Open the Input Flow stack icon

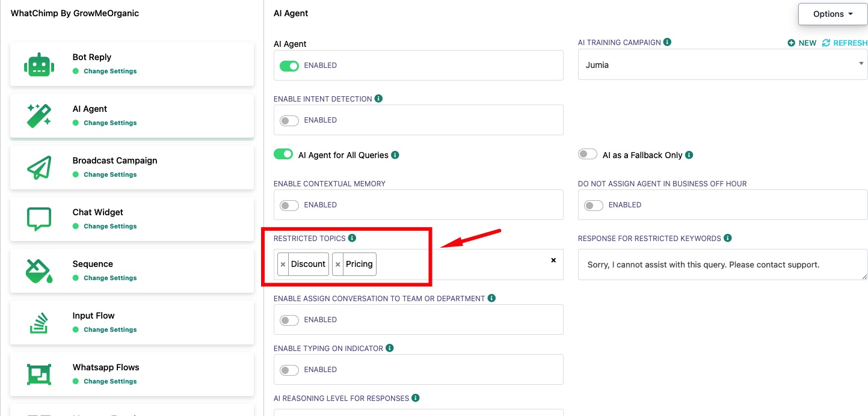pyautogui.click(x=39, y=323)
